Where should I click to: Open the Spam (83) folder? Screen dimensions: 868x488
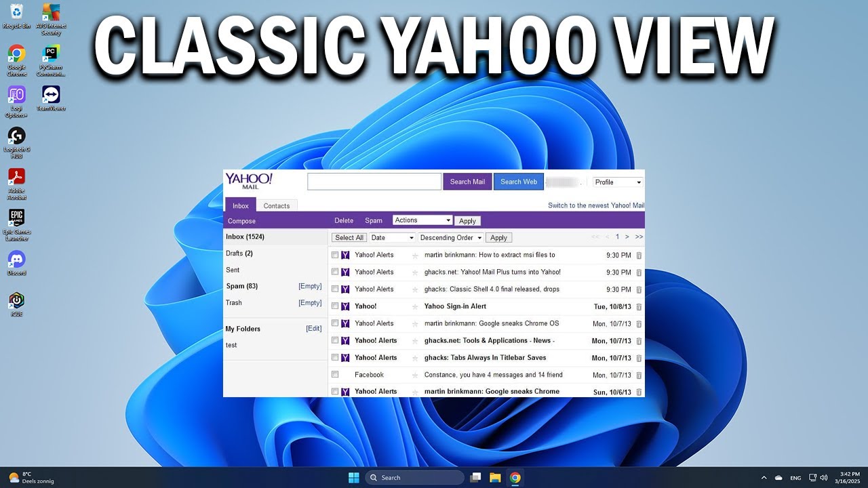pos(242,286)
